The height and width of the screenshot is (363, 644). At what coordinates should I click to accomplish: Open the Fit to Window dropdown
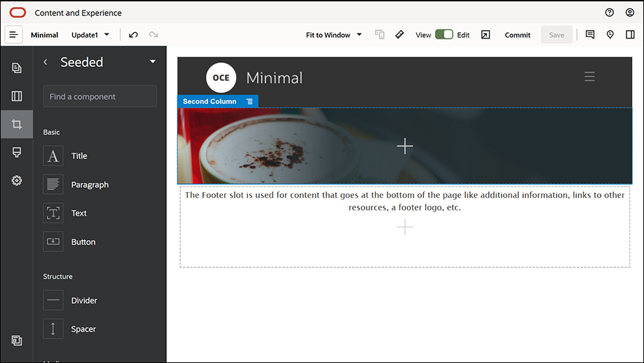(x=333, y=35)
